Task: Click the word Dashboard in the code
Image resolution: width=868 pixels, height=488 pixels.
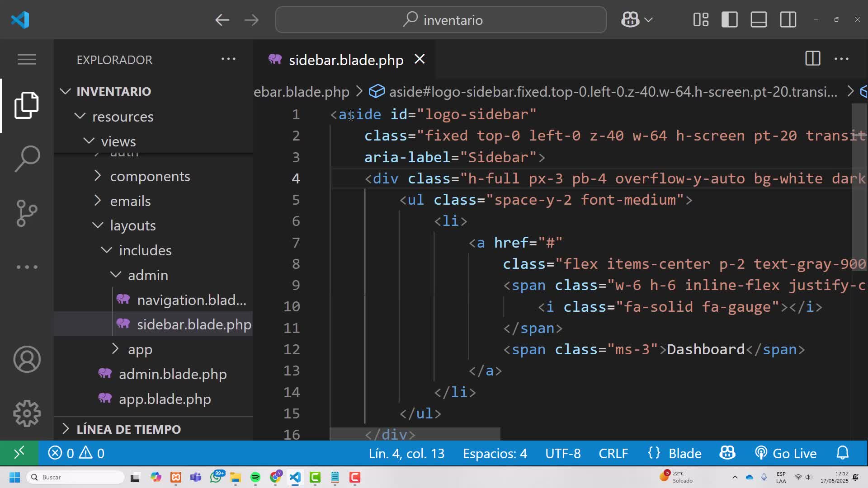Action: tap(705, 349)
